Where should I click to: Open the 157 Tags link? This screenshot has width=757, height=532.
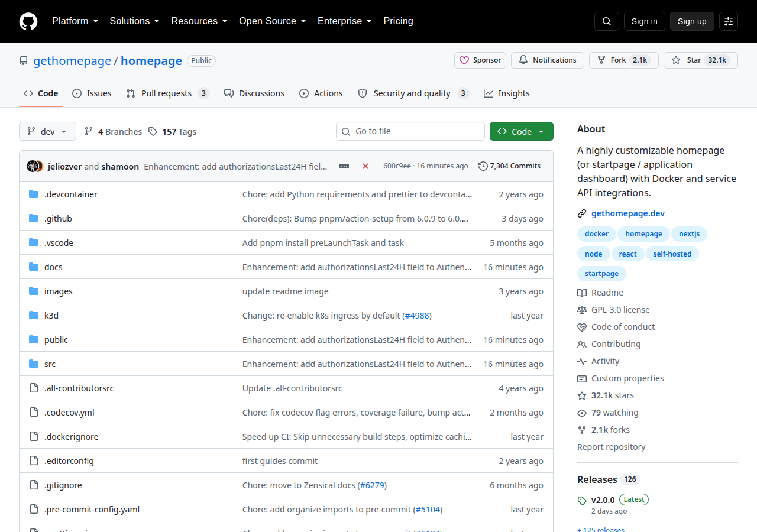[172, 132]
